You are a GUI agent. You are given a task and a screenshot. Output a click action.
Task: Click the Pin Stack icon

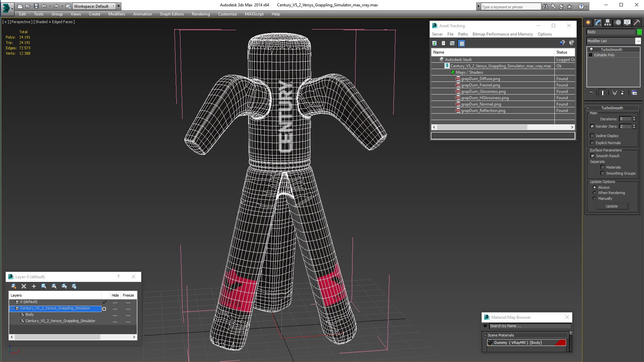click(x=591, y=93)
